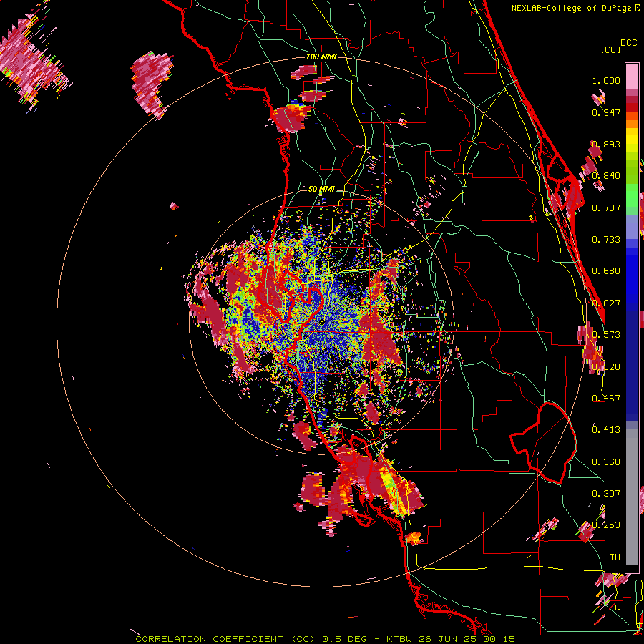The width and height of the screenshot is (644, 644).
Task: Click the 0.733 legend value
Action: 606,240
